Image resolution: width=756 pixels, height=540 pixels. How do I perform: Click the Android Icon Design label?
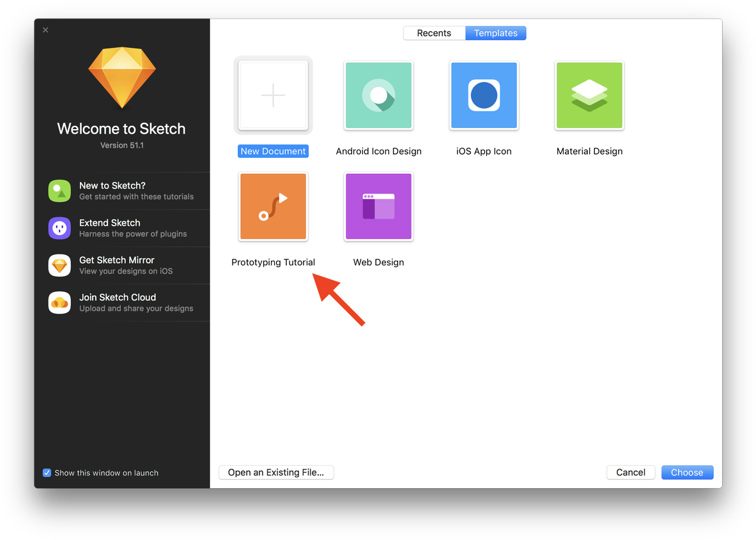[378, 151]
